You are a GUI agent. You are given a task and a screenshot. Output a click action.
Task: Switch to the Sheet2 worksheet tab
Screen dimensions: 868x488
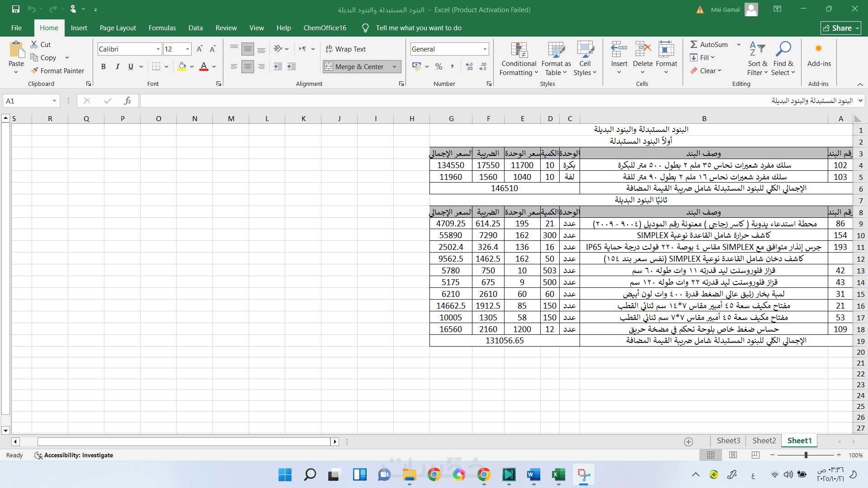coord(764,441)
